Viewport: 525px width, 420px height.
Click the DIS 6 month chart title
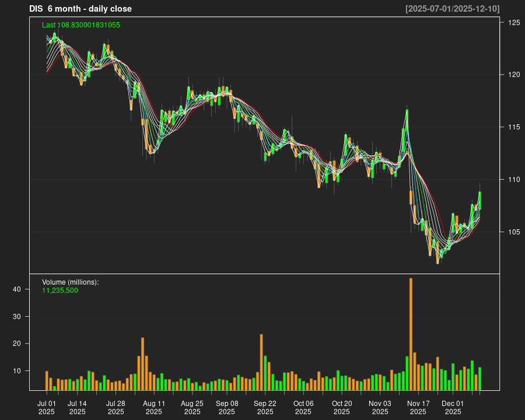[x=80, y=9]
